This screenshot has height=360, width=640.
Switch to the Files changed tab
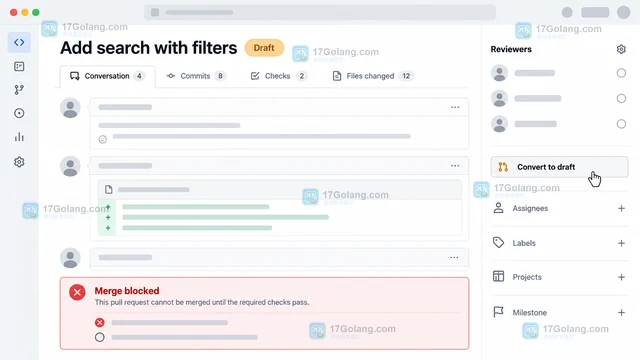pos(373,76)
